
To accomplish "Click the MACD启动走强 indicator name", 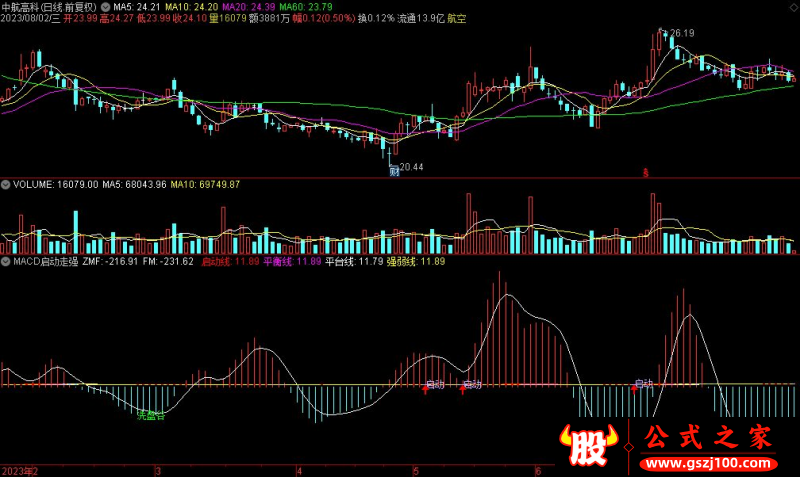I will click(45, 262).
